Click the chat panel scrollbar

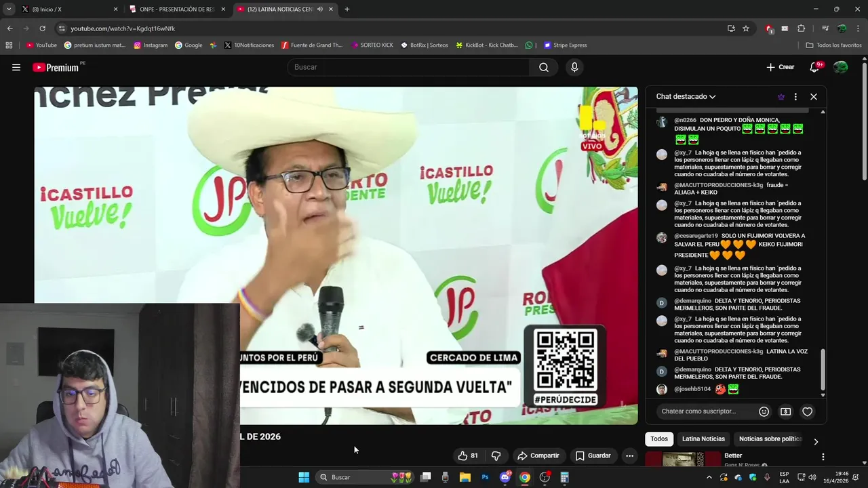(823, 369)
